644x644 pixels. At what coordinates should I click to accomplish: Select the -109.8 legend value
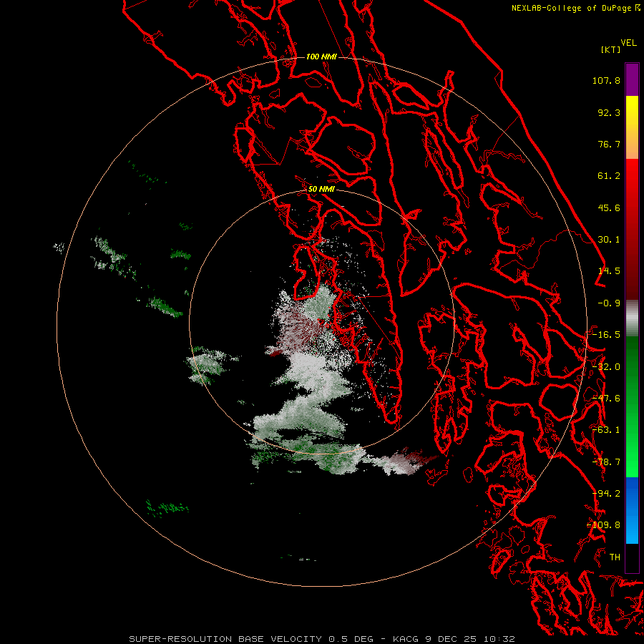[x=604, y=525]
